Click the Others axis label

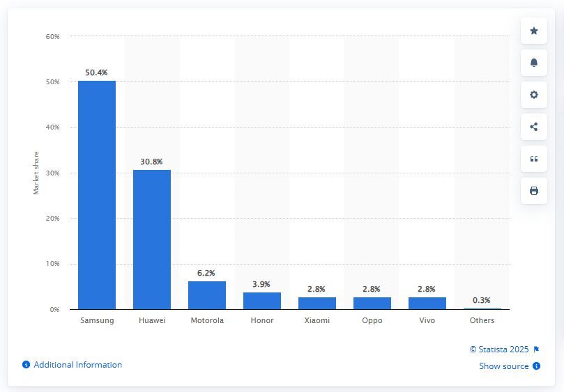click(482, 320)
